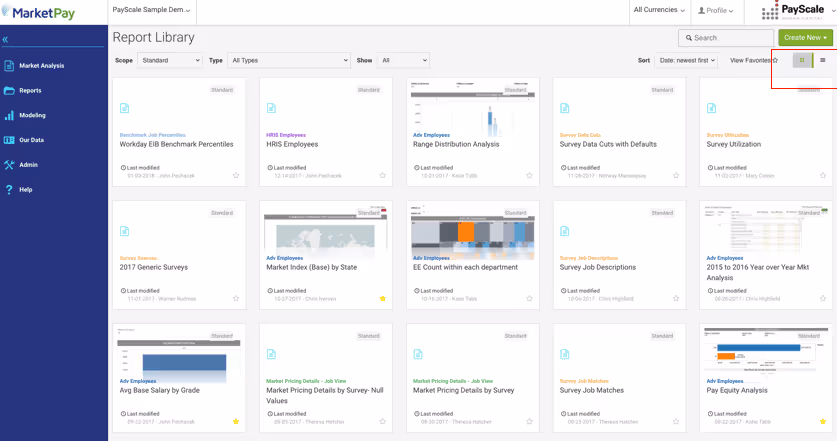Click document icon on 2017 Generic Surveys card
The image size is (837, 441).
tap(124, 231)
